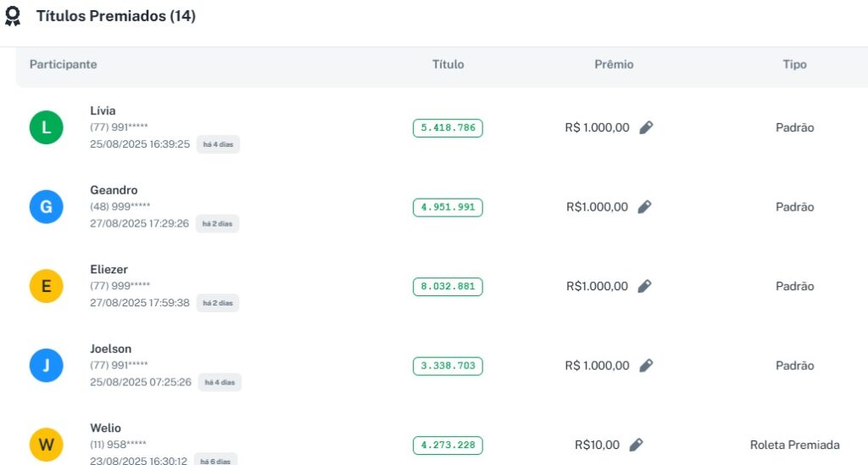
Task: Click the edit pencil next to Eliezer's prize
Action: (644, 286)
